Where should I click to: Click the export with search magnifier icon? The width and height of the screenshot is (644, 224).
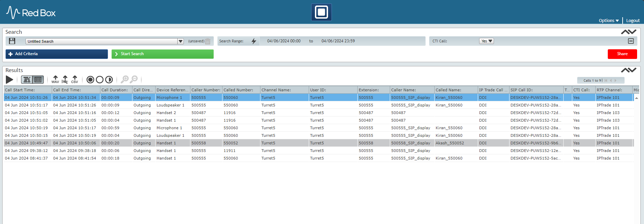pyautogui.click(x=65, y=80)
